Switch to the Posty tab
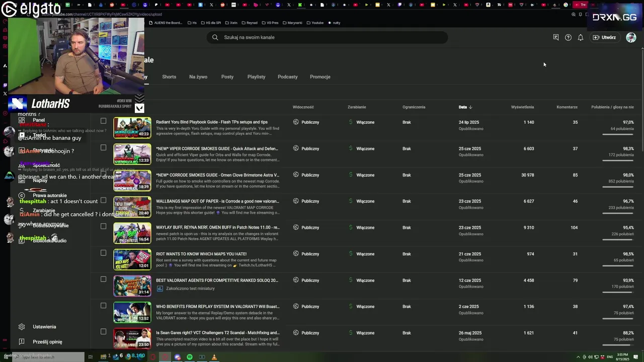This screenshot has height=362, width=644. click(227, 77)
